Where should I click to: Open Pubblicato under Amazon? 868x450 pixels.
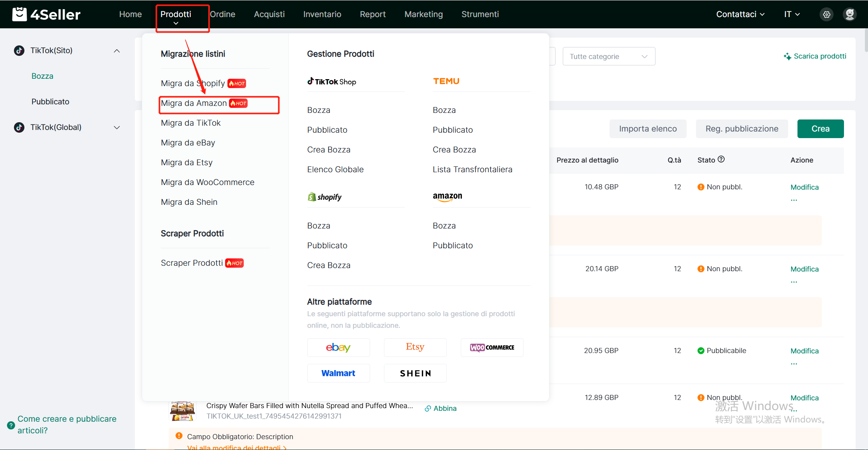click(453, 246)
